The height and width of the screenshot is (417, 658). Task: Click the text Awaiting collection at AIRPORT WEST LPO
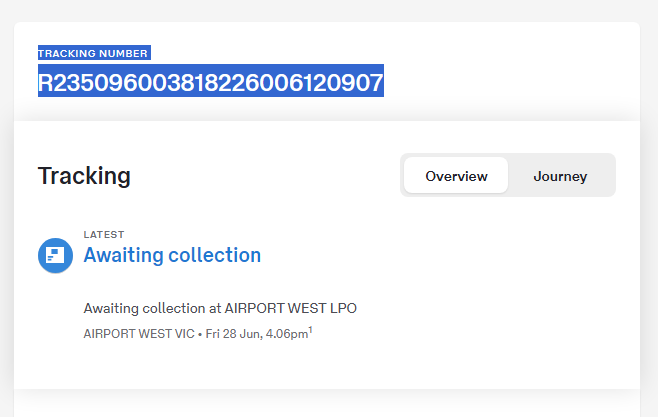[x=220, y=308]
